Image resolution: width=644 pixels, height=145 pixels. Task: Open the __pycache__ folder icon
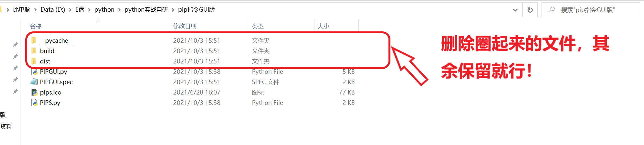click(34, 40)
